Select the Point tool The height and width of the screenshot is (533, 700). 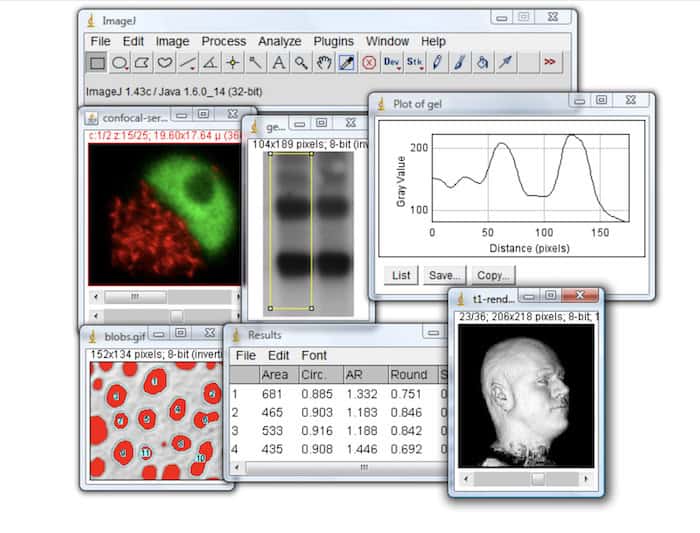coord(233,63)
